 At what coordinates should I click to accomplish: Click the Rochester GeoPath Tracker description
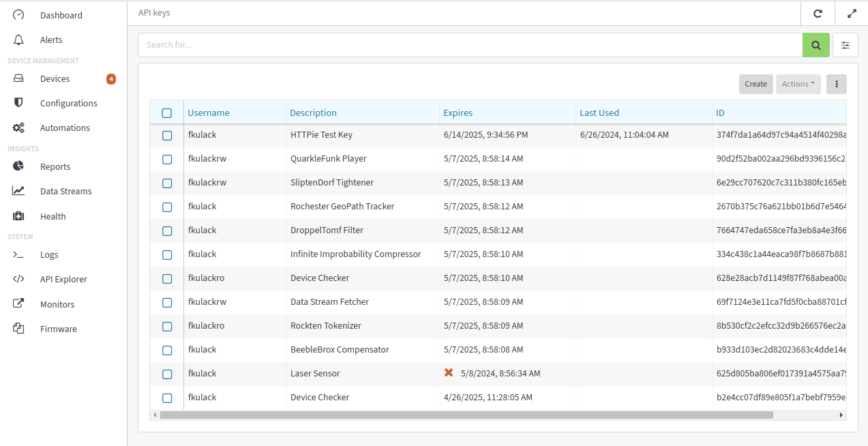tap(342, 206)
